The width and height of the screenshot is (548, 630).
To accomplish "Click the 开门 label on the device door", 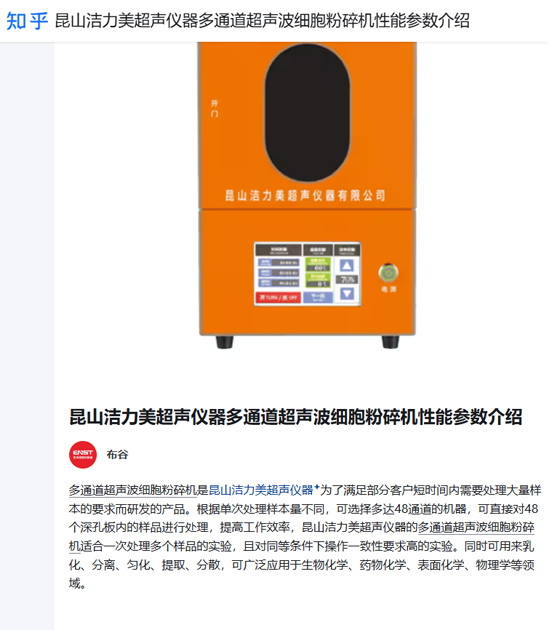I will 215,108.
